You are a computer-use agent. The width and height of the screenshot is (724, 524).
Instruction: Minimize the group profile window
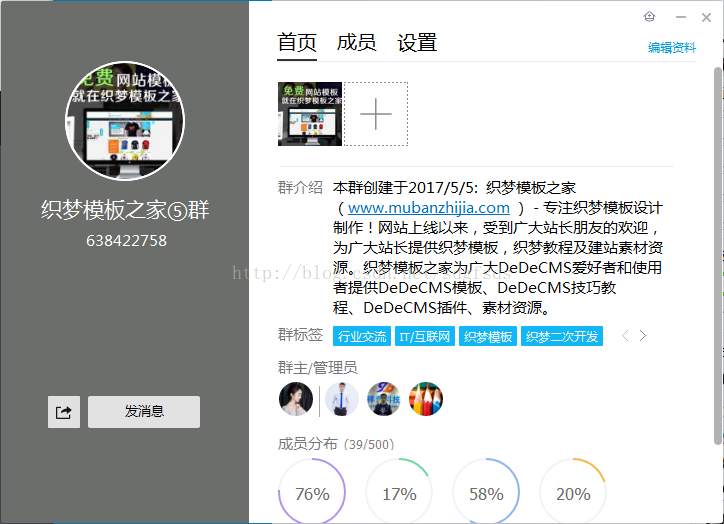coord(681,18)
